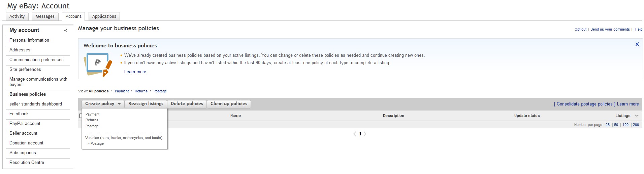644x174 pixels.
Task: Go to previous page arrow in pagination
Action: [x=355, y=134]
